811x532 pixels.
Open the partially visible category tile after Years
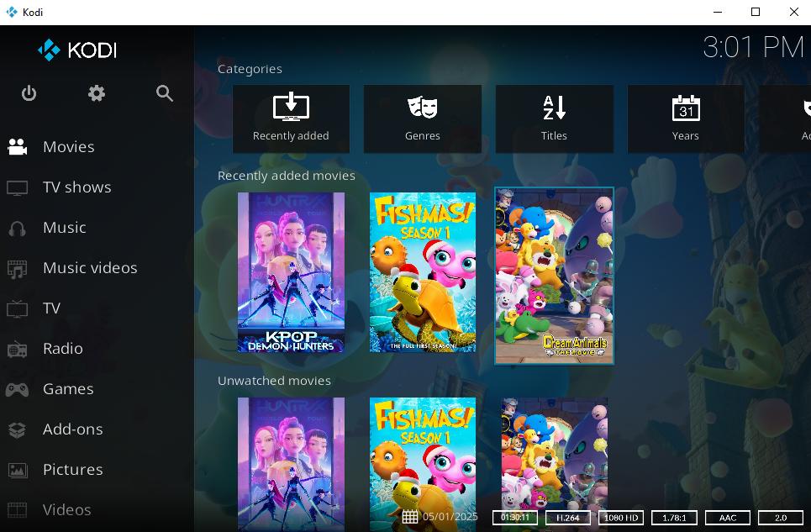click(785, 119)
